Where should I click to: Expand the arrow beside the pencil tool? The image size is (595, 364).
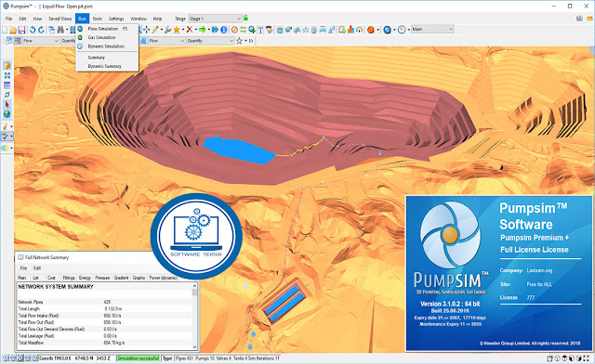pyautogui.click(x=162, y=30)
